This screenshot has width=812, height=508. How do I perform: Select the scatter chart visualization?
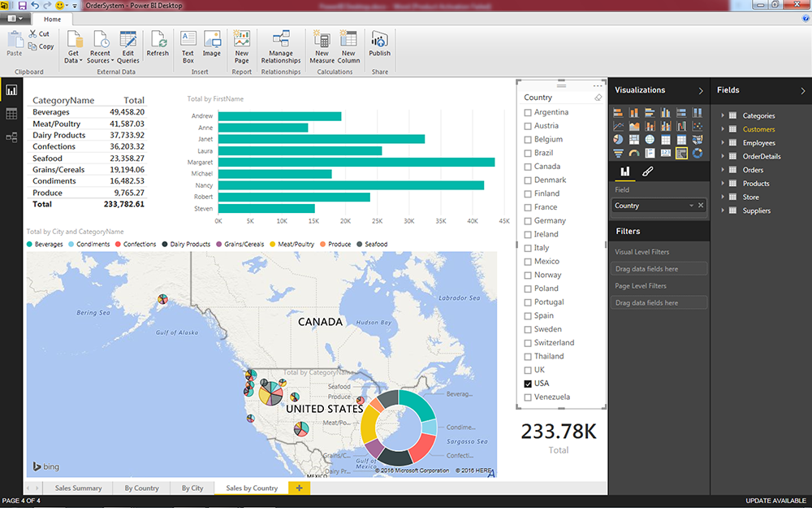coord(698,126)
